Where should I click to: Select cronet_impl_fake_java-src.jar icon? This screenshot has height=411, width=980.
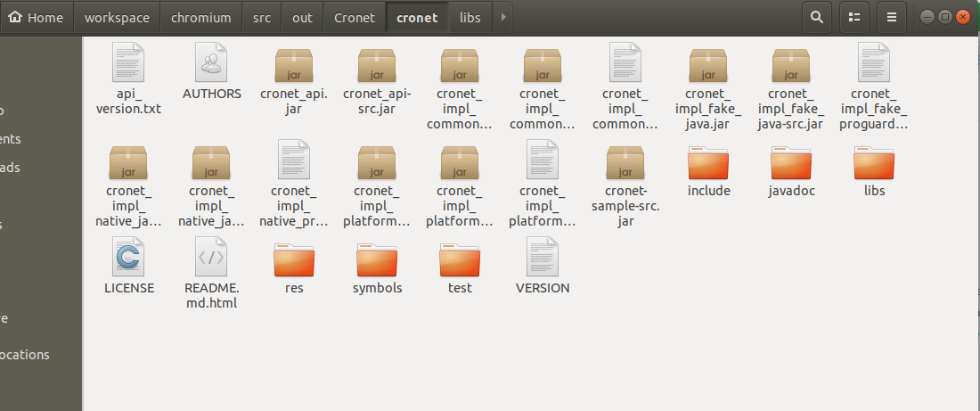pyautogui.click(x=791, y=65)
